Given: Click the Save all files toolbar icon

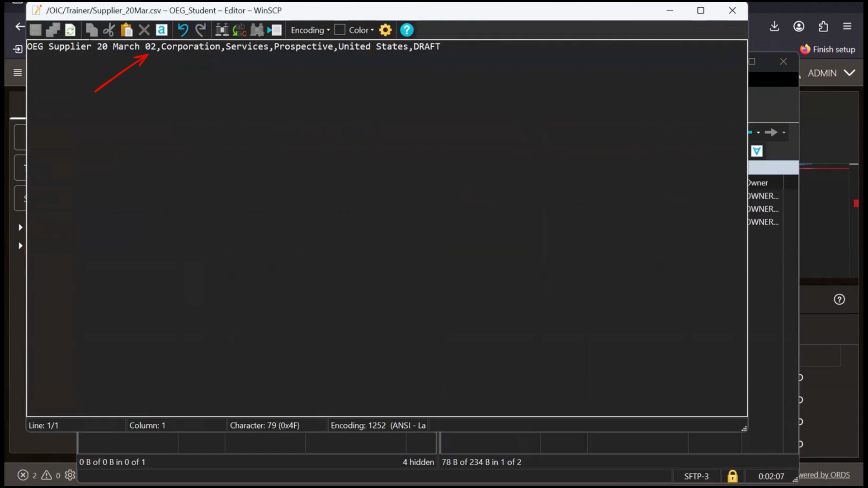Looking at the screenshot, I should [53, 30].
